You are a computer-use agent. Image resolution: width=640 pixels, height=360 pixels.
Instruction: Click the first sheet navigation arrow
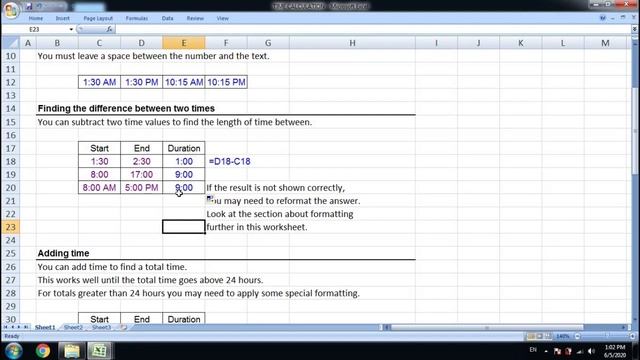6,327
